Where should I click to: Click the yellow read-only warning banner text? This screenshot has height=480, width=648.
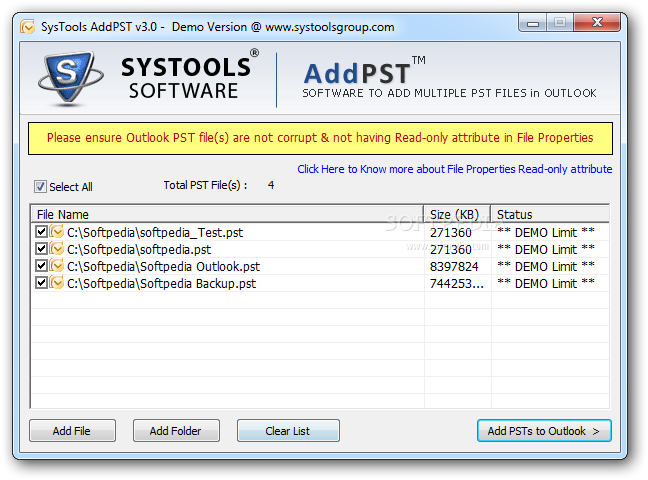point(320,138)
